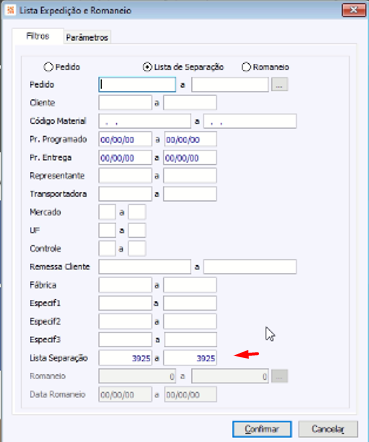Focus the Pedido end field
The image size is (369, 442).
230,85
